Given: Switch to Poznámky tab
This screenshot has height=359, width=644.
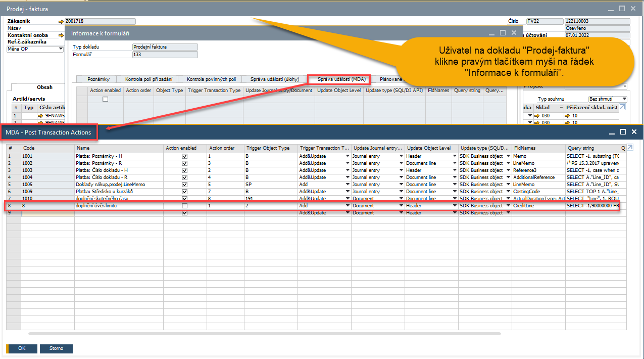Looking at the screenshot, I should click(x=98, y=79).
